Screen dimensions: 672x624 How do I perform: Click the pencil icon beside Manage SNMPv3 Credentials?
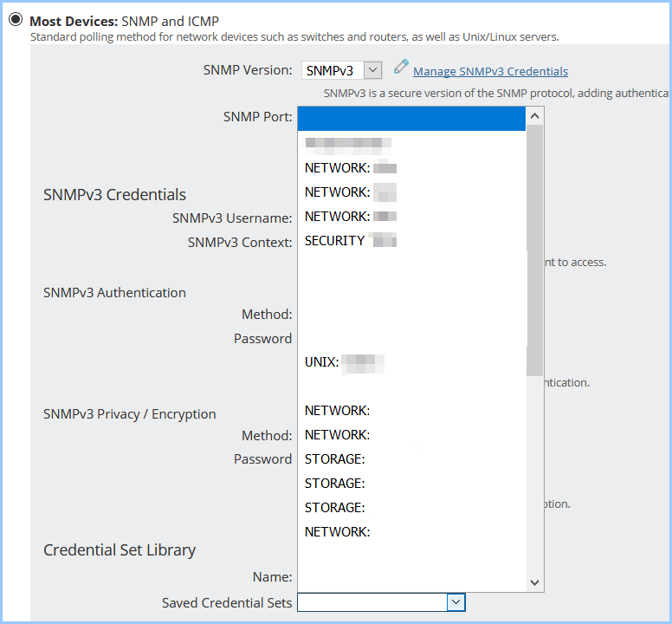(x=401, y=67)
